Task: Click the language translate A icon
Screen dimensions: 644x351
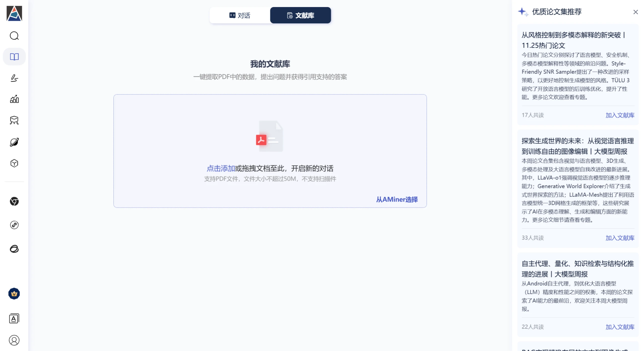Action: coord(14,319)
